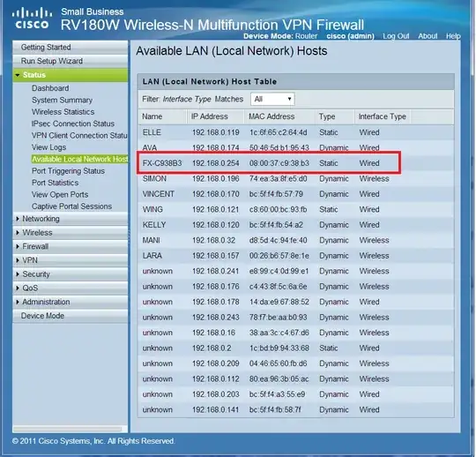Viewport: 476px width, 457px height.
Task: Click IP address 192.168.0.141
Action: pyautogui.click(x=216, y=410)
